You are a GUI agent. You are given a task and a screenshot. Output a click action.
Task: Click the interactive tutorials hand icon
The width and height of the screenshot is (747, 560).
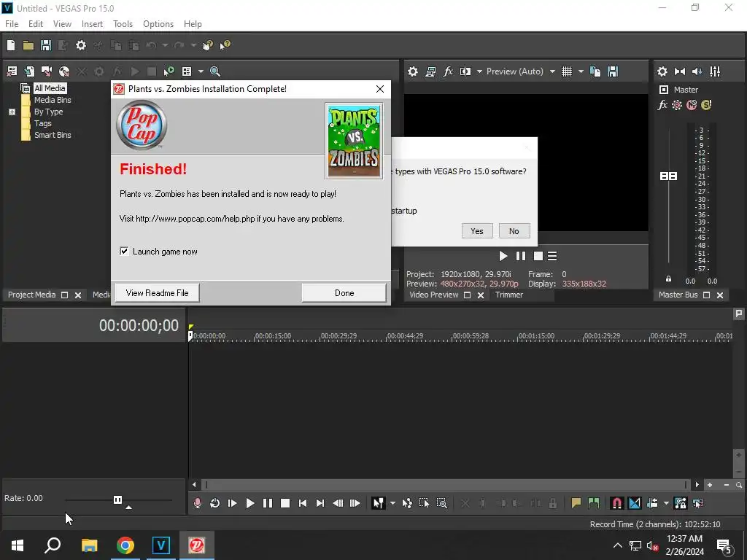[x=208, y=45]
